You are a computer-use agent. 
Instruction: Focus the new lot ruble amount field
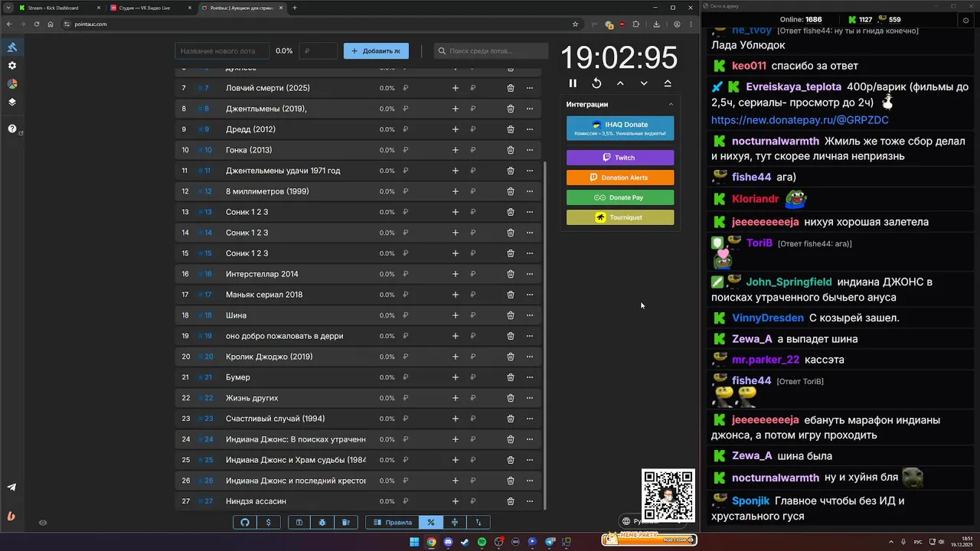point(318,51)
